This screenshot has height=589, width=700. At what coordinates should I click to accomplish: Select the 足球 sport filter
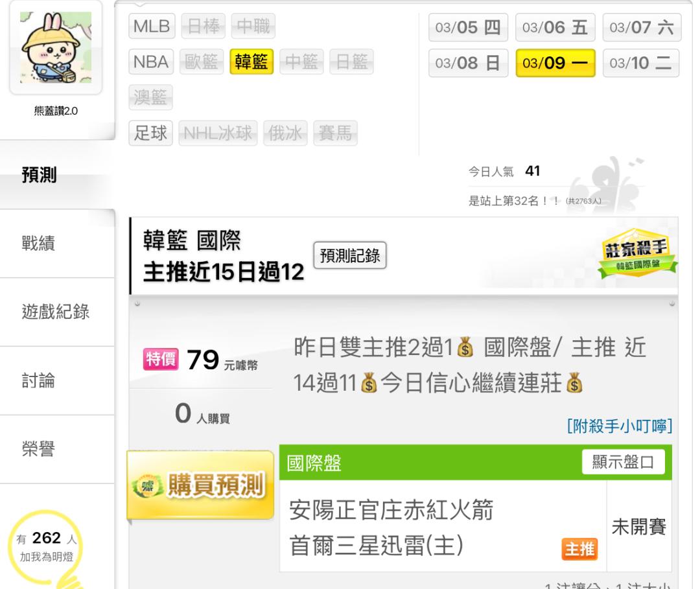150,133
